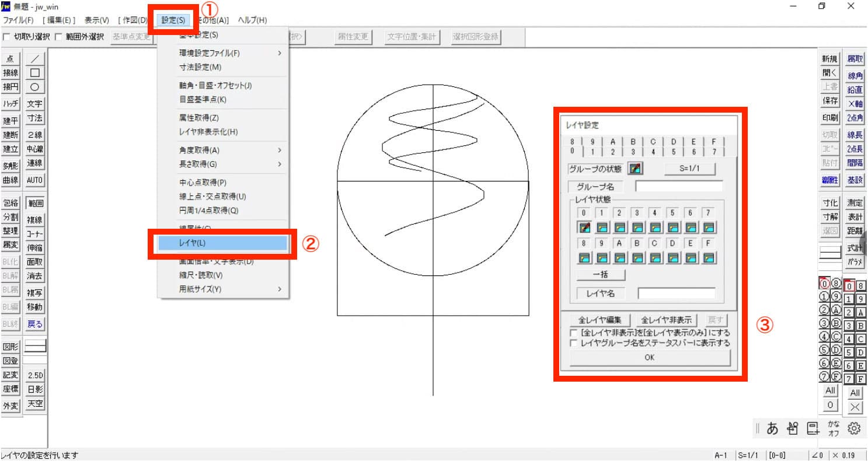The width and height of the screenshot is (868, 461).
Task: Select the 移動 move tool
Action: coord(35,307)
